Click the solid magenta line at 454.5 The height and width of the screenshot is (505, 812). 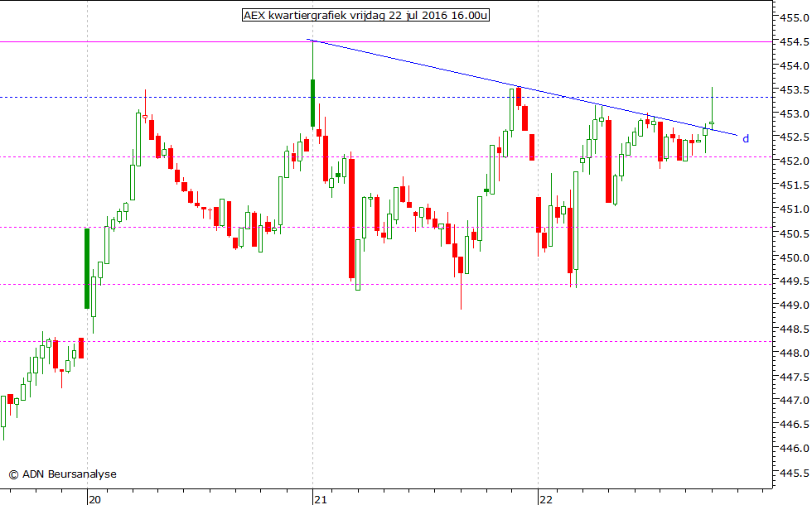tap(386, 42)
